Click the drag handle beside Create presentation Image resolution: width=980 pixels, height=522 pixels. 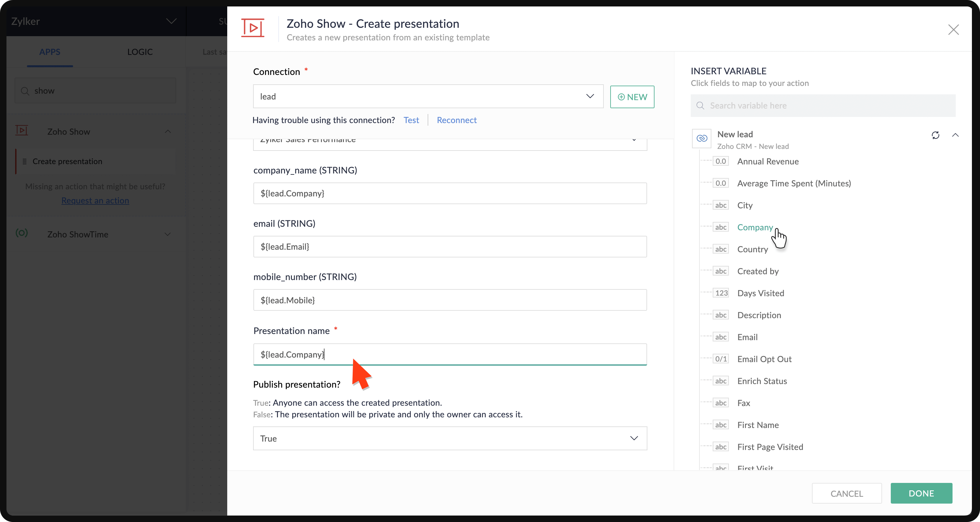coord(24,162)
